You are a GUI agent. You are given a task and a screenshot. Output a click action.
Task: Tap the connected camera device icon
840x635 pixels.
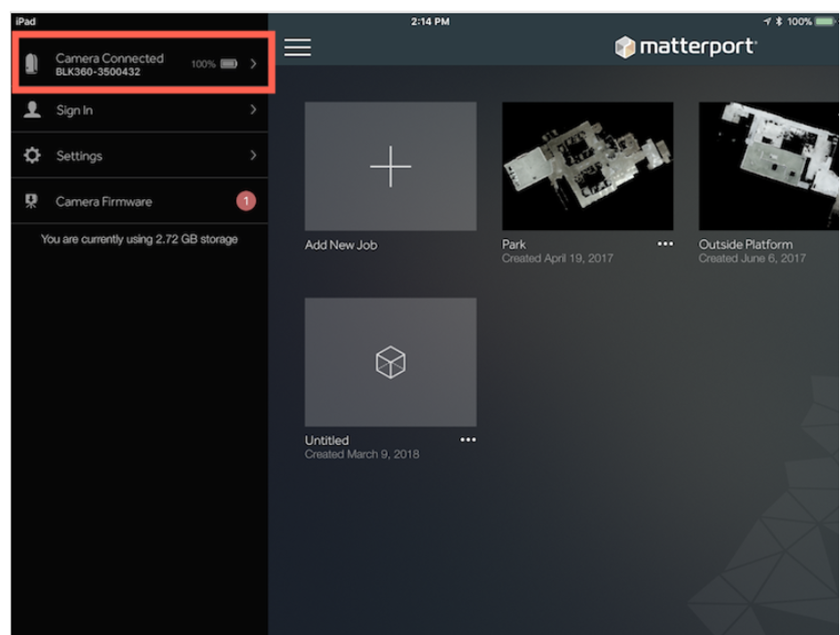click(31, 64)
